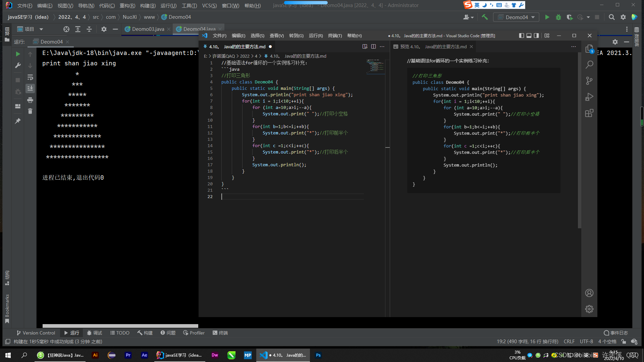Toggle scroll to end in Run console
Viewport: 644px width, 362px height.
tap(30, 88)
